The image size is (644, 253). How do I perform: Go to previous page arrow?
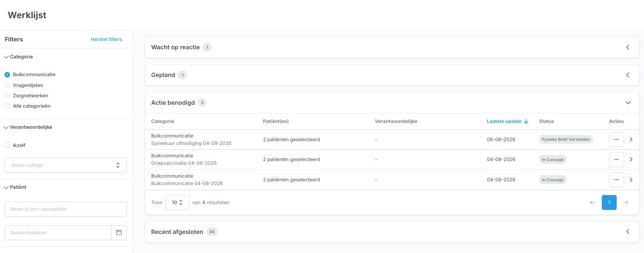pyautogui.click(x=593, y=202)
